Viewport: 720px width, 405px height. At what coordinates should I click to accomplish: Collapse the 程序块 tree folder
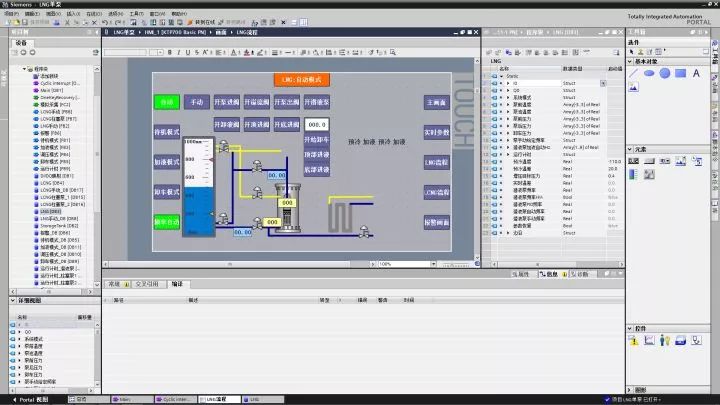tap(26, 69)
